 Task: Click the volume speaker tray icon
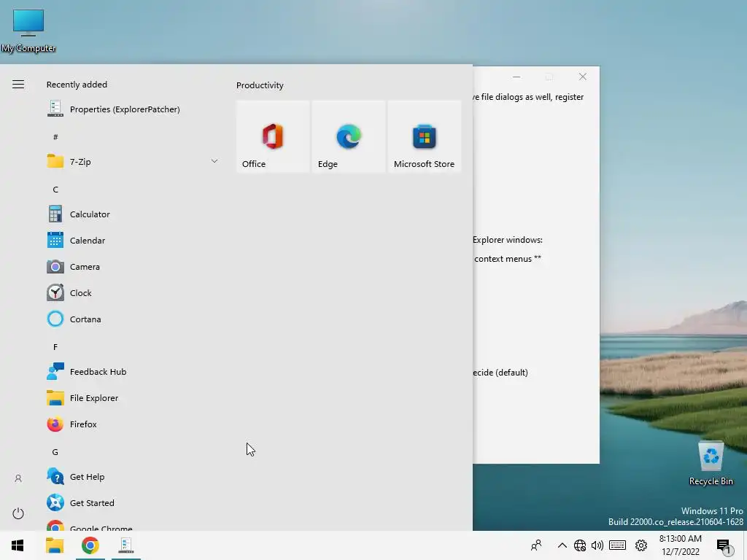[597, 545]
